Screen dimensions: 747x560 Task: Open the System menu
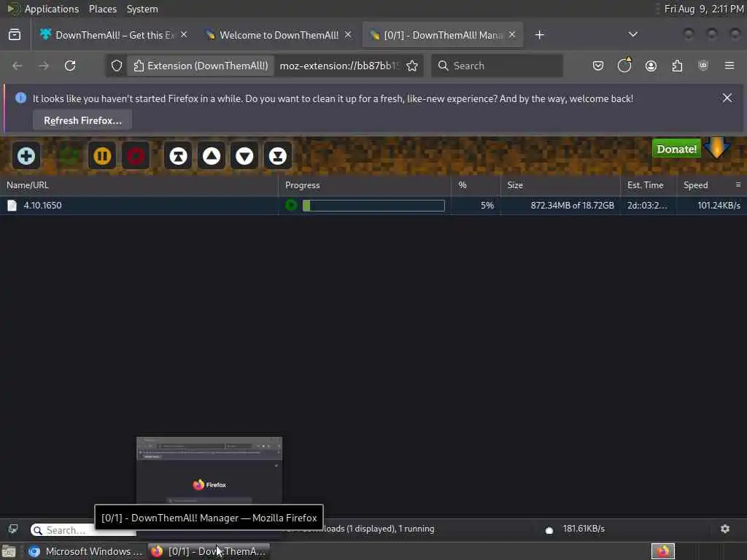tap(142, 9)
